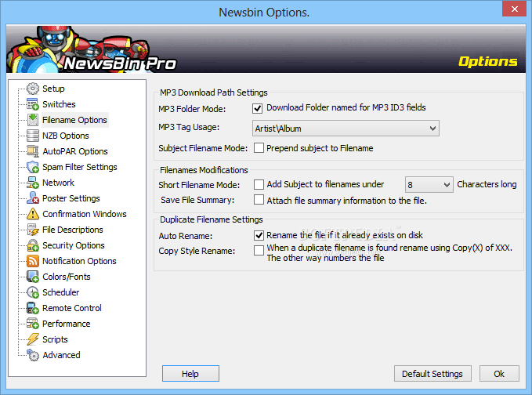Click the Setup gear icon
The image size is (532, 395).
pyautogui.click(x=33, y=89)
